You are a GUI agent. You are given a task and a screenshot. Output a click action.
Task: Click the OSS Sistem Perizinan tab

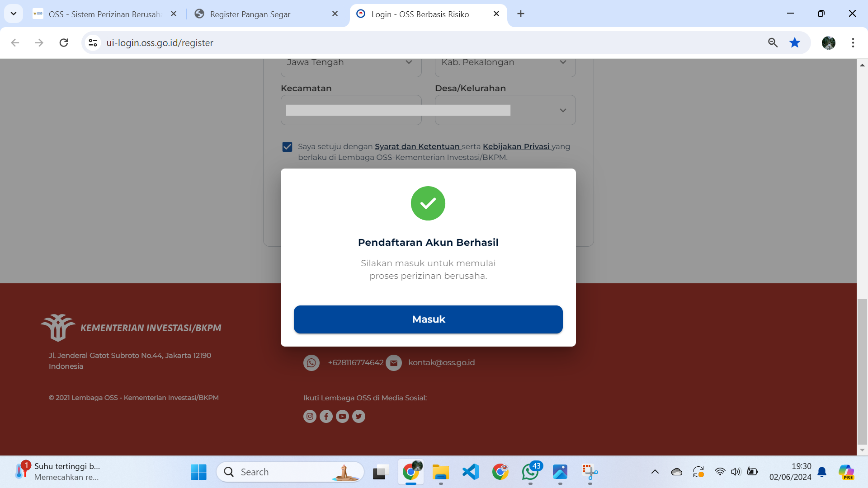pyautogui.click(x=105, y=14)
